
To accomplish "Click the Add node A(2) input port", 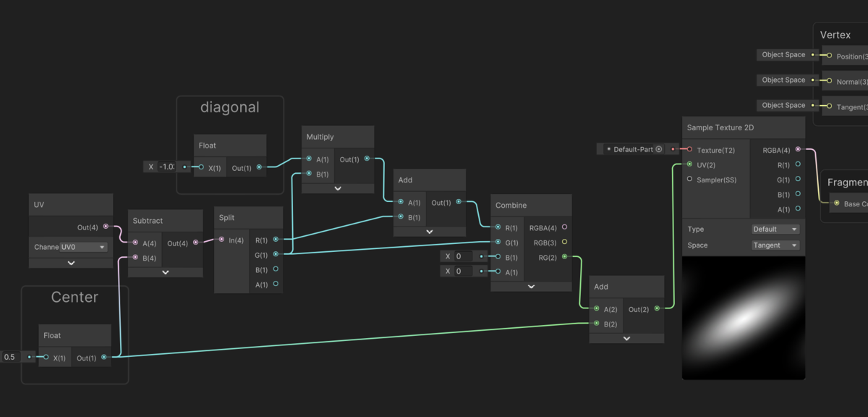I will 596,308.
